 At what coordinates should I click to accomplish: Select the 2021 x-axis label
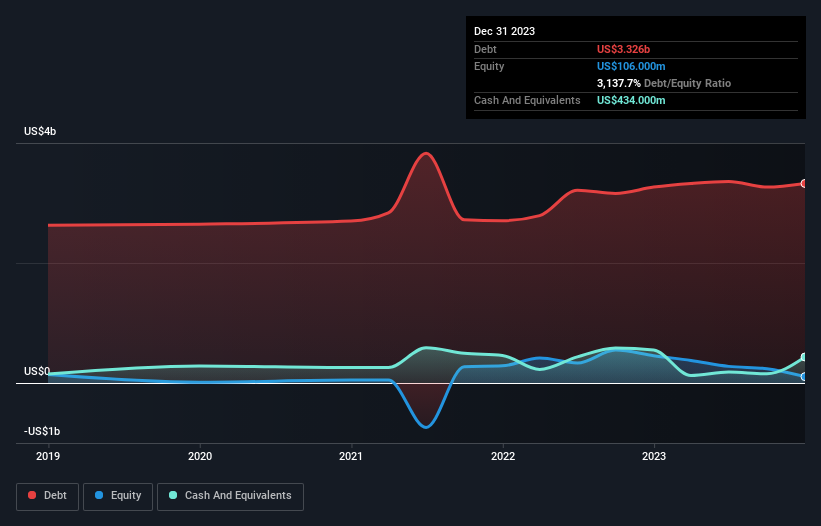(351, 456)
